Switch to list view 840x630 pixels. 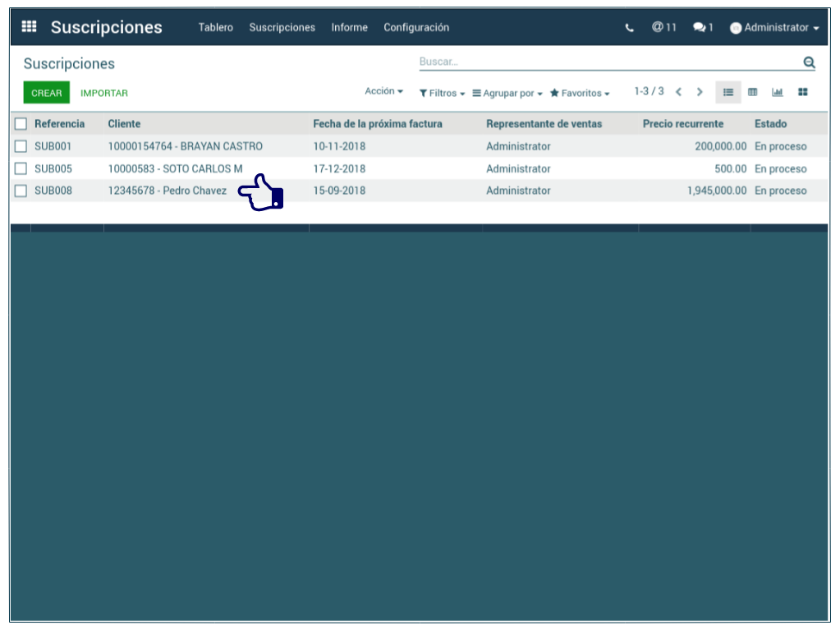coord(728,92)
